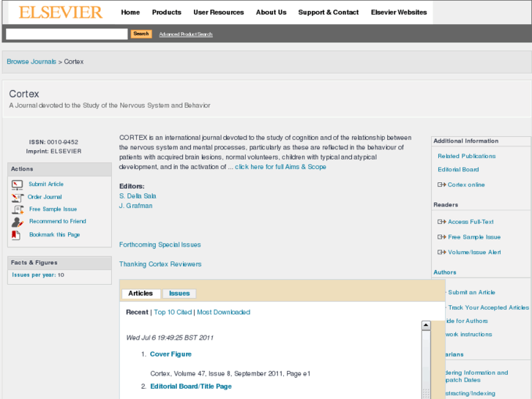
Task: Open Volume/Issue Alert link
Action: point(474,253)
